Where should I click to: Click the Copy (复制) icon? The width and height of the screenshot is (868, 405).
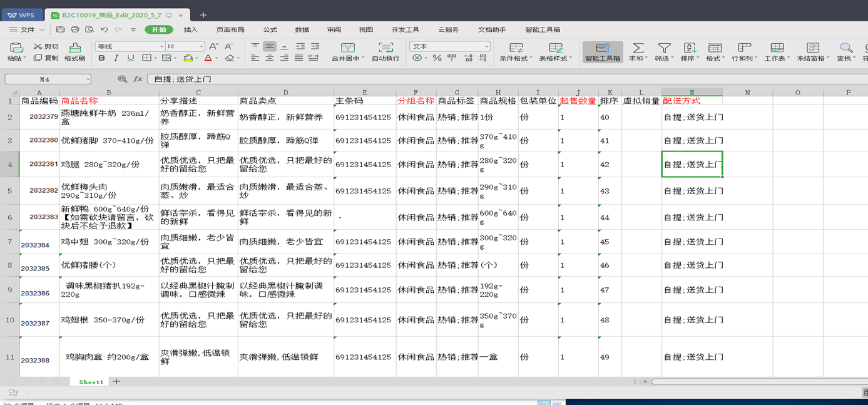click(x=38, y=58)
